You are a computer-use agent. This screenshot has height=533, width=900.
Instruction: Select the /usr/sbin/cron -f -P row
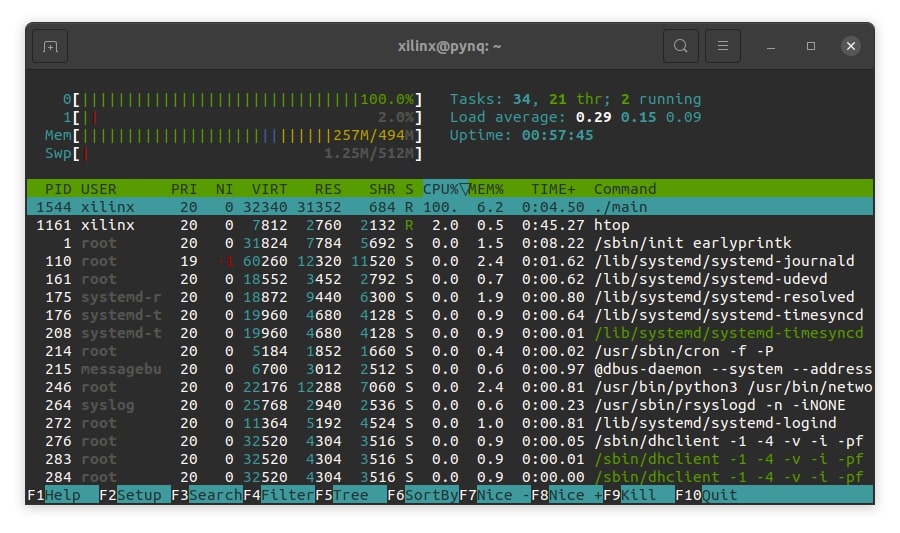(x=450, y=351)
